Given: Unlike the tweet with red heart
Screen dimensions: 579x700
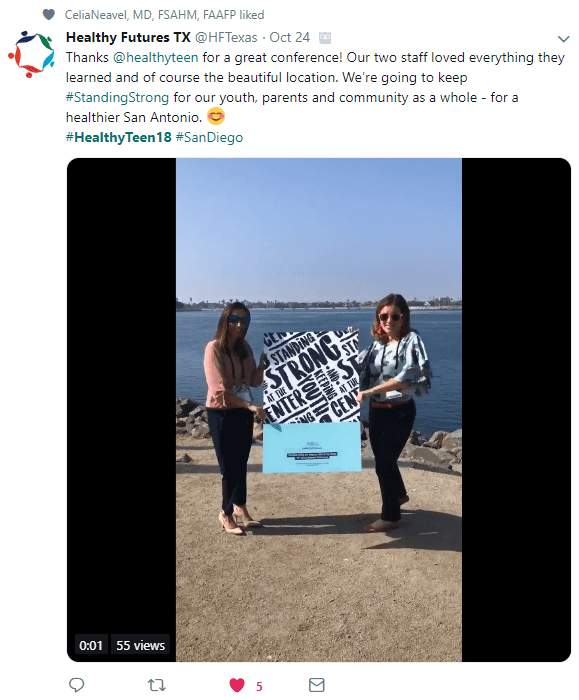Looking at the screenshot, I should click(237, 685).
